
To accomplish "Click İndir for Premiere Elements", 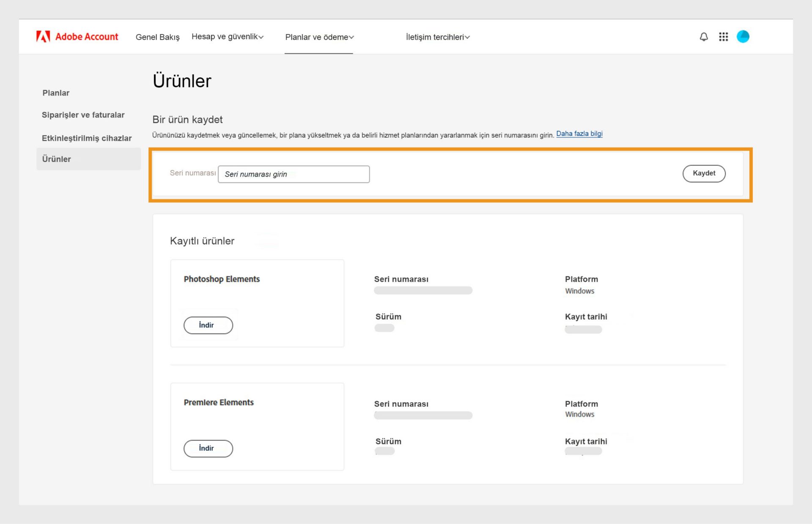I will [x=208, y=448].
